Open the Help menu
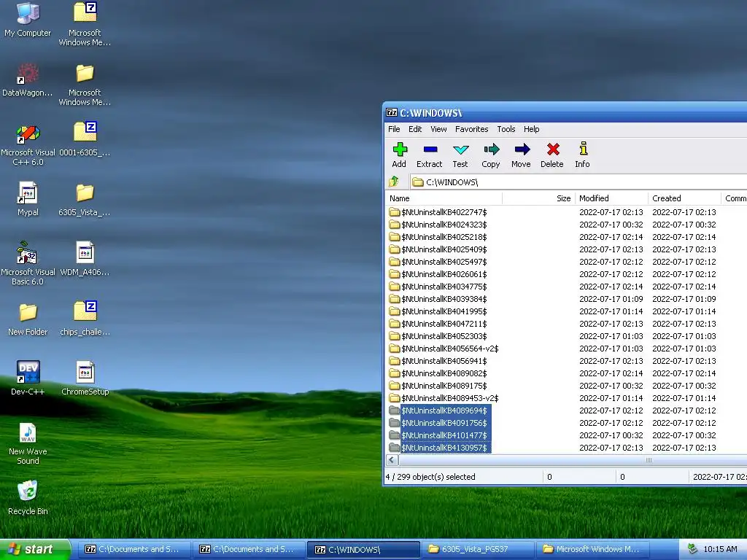 click(531, 129)
